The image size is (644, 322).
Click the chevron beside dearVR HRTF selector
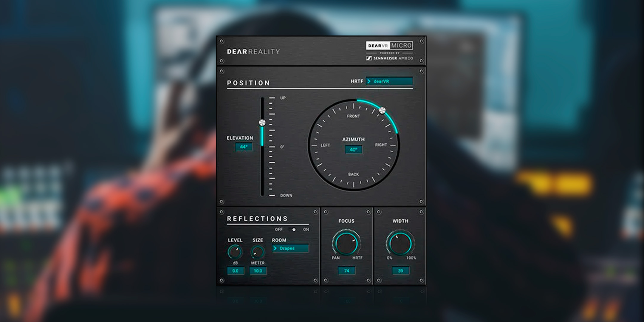369,80
